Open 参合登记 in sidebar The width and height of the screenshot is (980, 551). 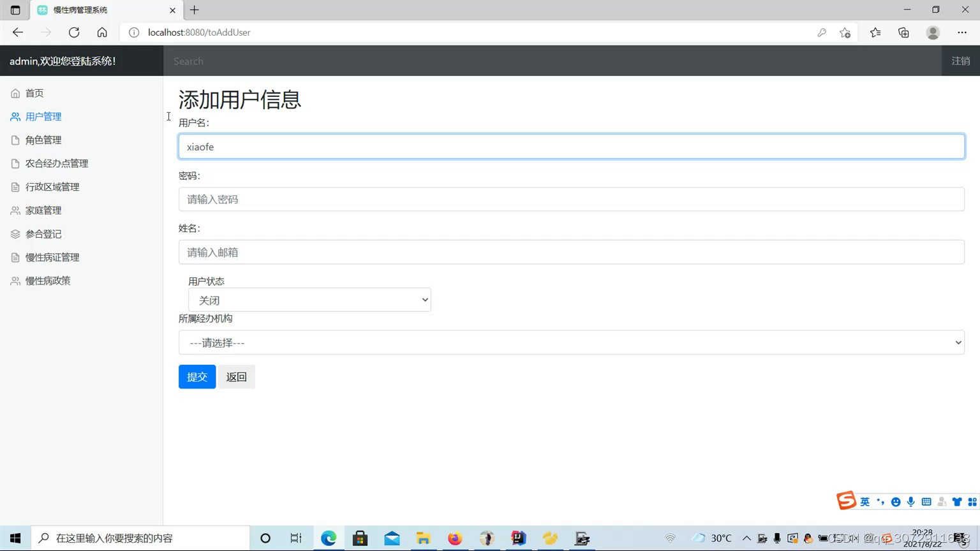tap(43, 234)
